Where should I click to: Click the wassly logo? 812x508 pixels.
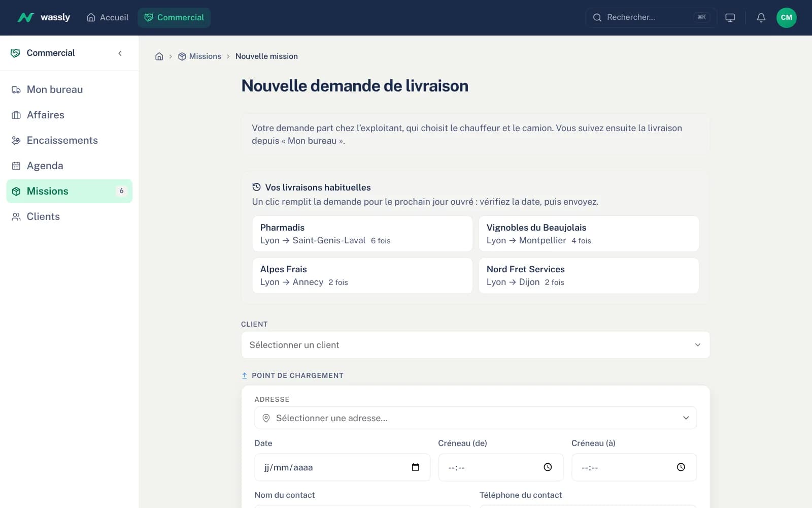(x=44, y=17)
